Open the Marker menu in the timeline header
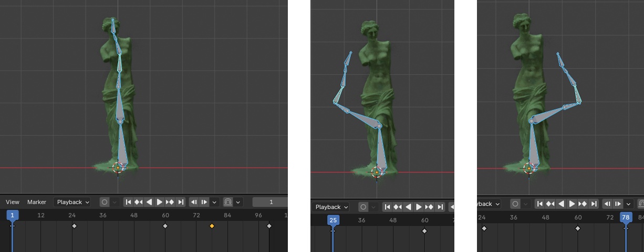 37,202
